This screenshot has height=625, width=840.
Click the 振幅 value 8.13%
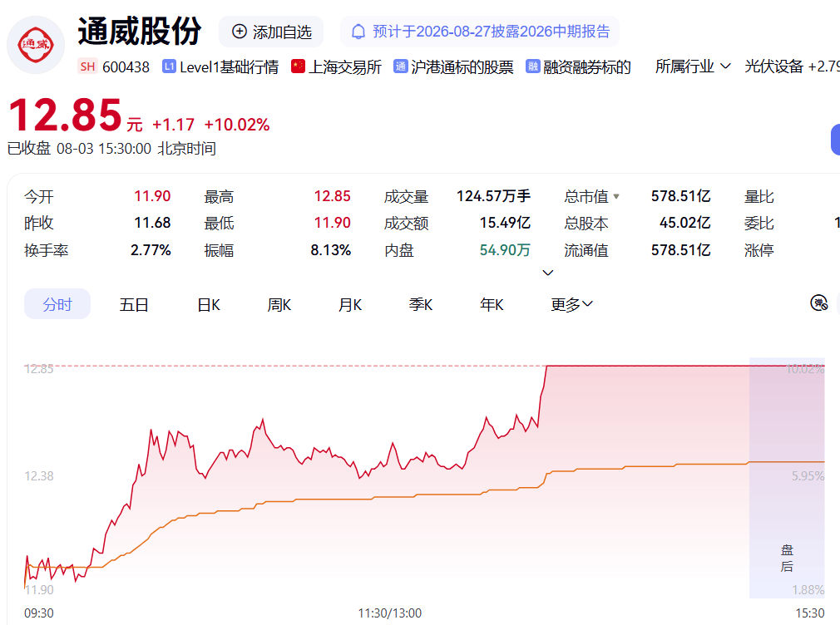pyautogui.click(x=330, y=250)
